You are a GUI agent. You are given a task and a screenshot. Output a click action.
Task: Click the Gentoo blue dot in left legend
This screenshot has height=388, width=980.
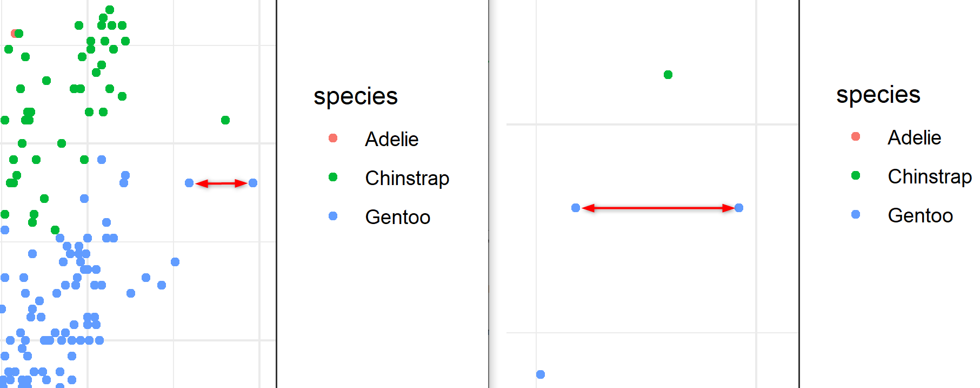pos(333,216)
